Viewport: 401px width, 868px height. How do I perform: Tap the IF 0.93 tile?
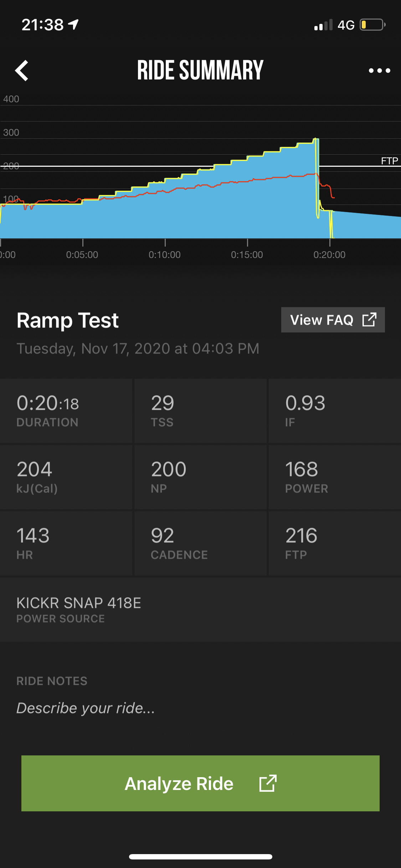pyautogui.click(x=334, y=410)
